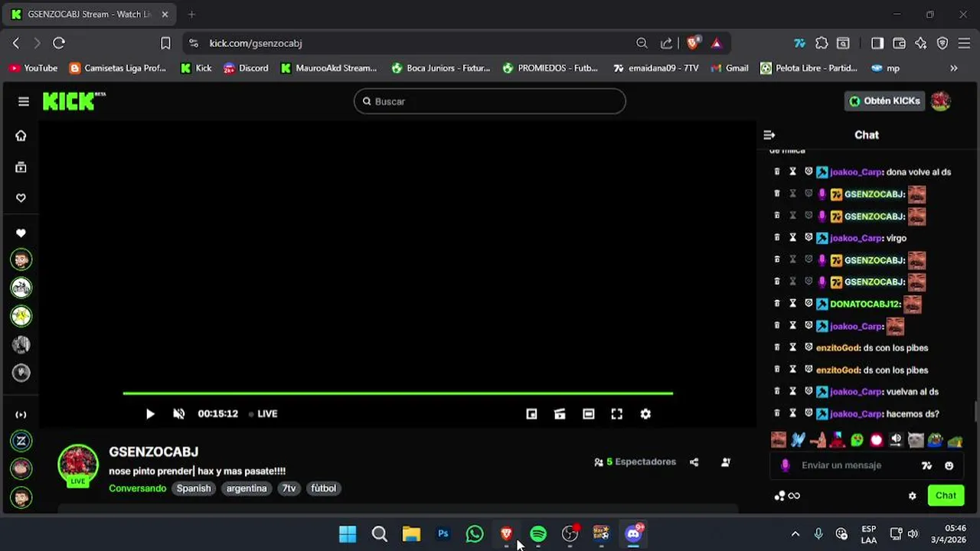Open the emoji picker smiley icon
Screen dimensions: 980x551
click(x=949, y=465)
